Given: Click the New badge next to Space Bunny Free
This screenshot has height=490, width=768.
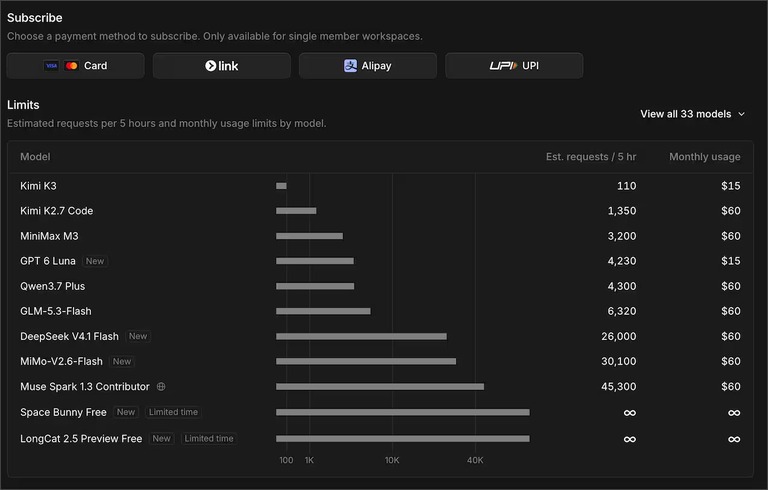Looking at the screenshot, I should pyautogui.click(x=126, y=412).
